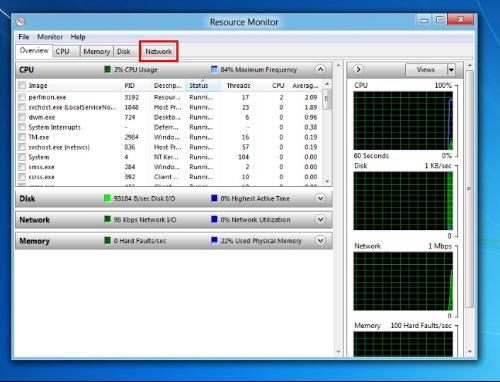Click PID 3192 cell

pos(131,97)
